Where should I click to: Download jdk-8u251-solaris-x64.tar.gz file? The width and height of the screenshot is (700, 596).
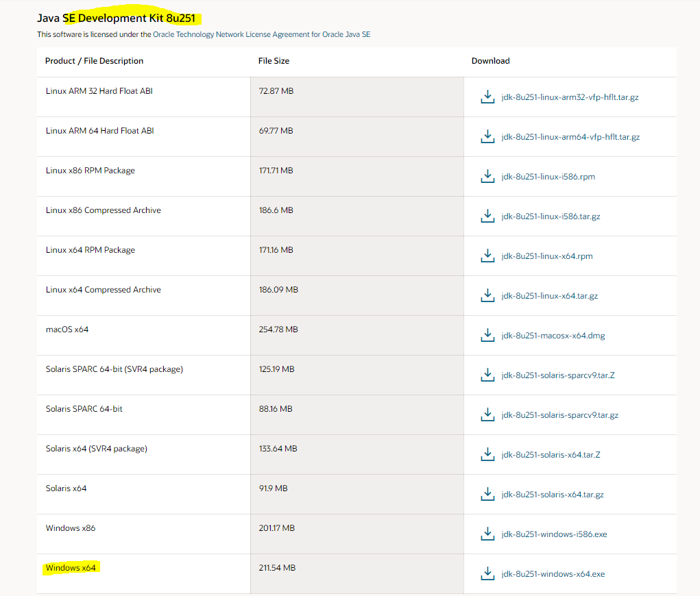pos(553,495)
